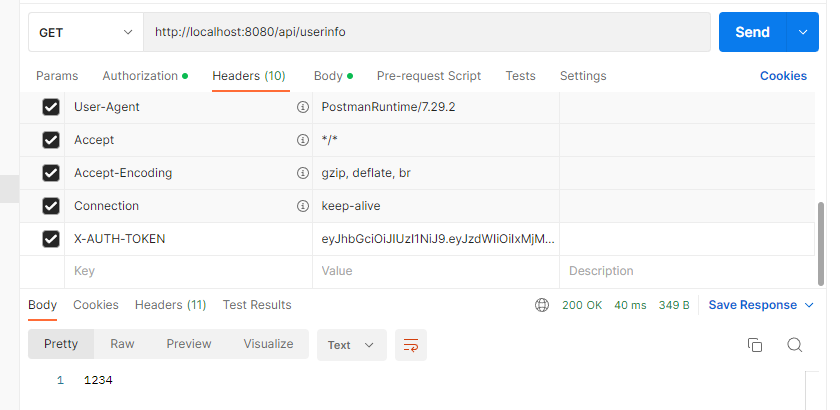Screen dimensions: 840x410
Task: Open the Text format dropdown
Action: (351, 345)
